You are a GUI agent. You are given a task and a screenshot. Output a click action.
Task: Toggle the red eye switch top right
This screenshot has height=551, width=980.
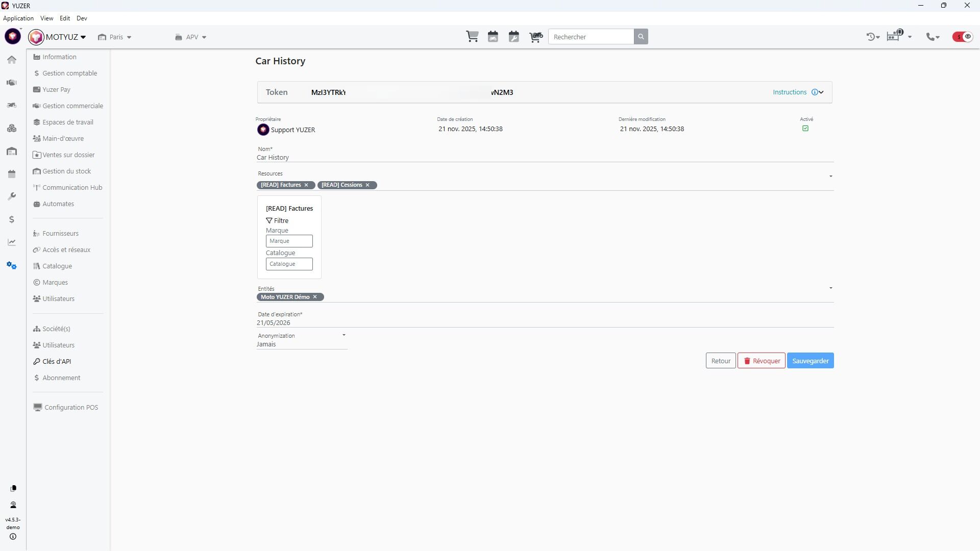tap(963, 37)
